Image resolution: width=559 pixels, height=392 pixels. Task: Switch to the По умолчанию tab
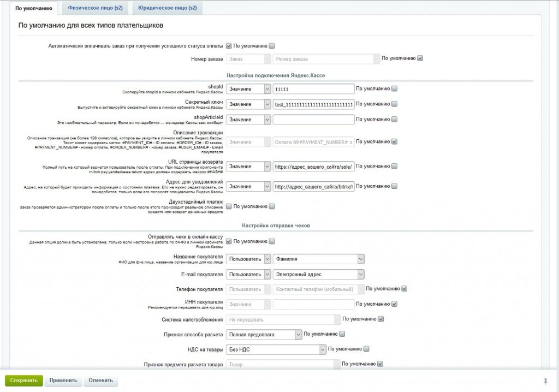[x=33, y=8]
